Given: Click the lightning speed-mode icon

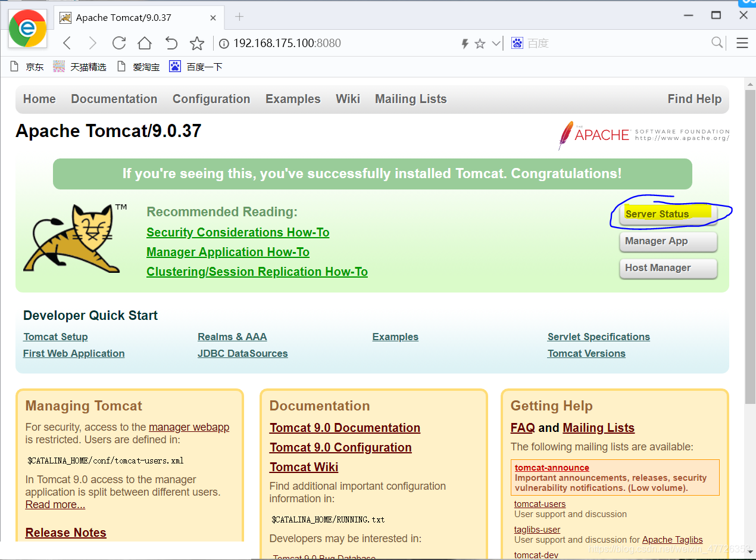Looking at the screenshot, I should tap(466, 43).
